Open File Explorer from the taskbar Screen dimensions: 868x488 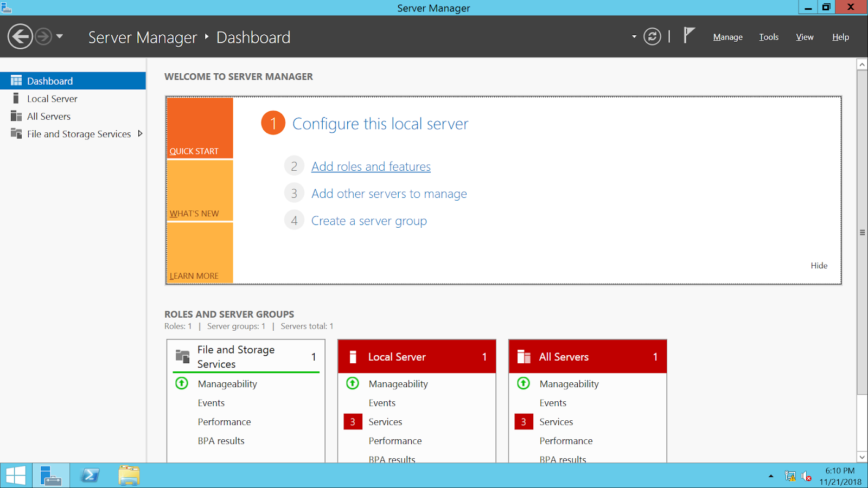(x=129, y=476)
